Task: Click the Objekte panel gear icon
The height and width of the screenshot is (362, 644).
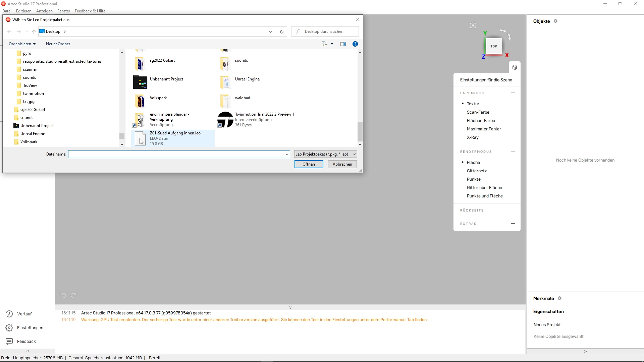Action: coord(555,21)
